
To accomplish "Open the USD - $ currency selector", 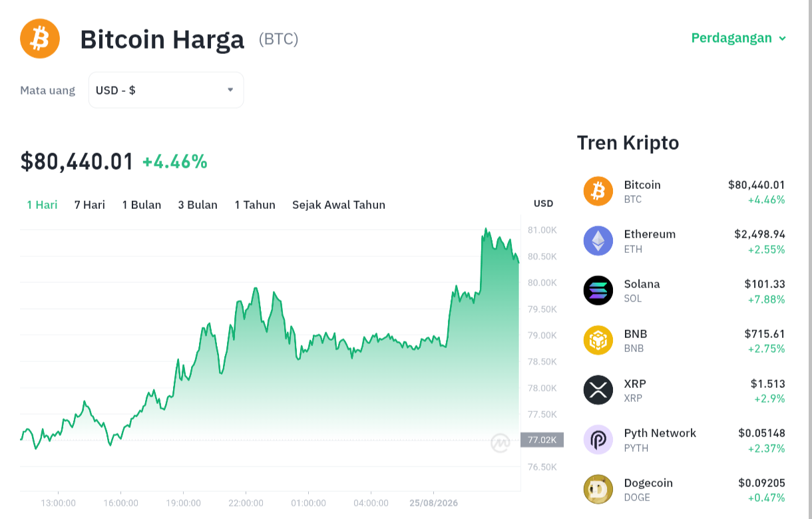I will pyautogui.click(x=166, y=90).
